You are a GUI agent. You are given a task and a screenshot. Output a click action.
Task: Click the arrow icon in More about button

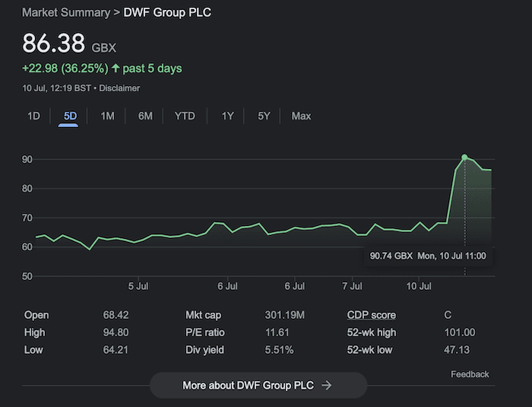[x=327, y=385]
